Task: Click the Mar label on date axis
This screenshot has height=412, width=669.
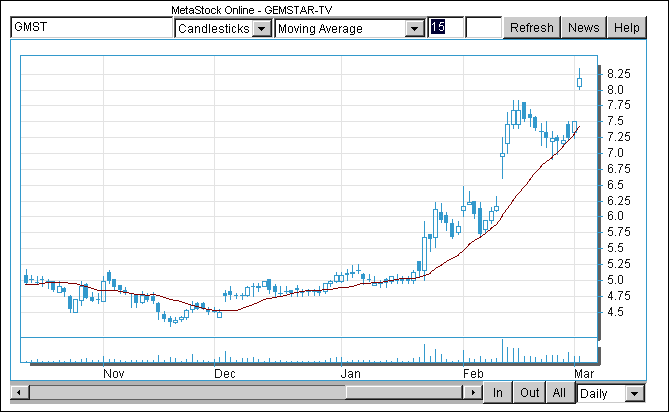Action: (x=584, y=374)
